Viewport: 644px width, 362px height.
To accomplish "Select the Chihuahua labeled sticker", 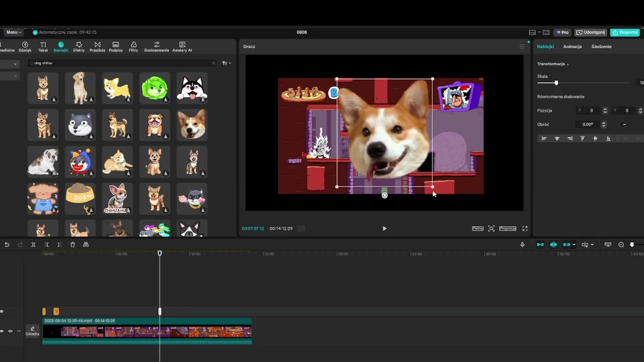I will click(117, 199).
